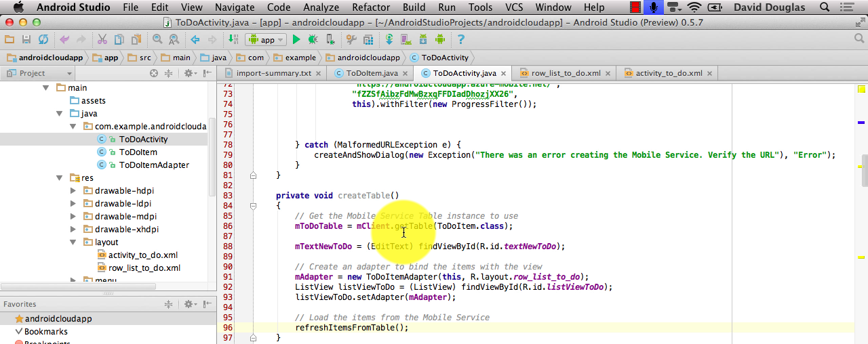
Task: Collapse all in Project panel
Action: 170,73
